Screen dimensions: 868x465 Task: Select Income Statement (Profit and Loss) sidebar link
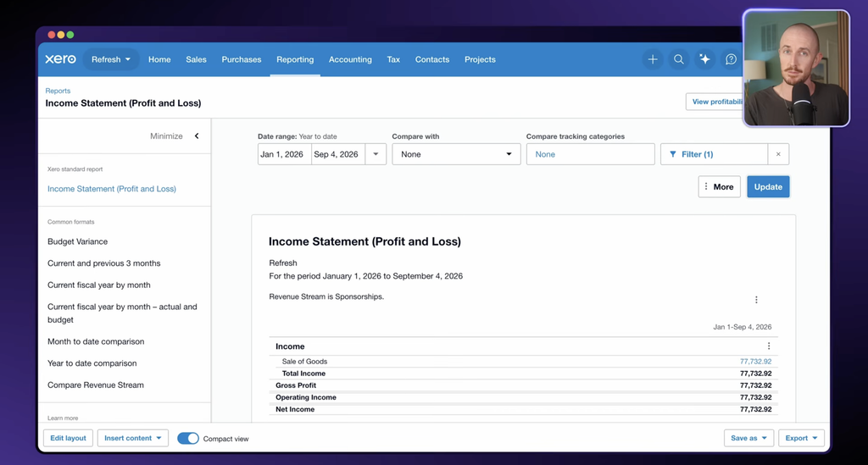[x=112, y=189]
